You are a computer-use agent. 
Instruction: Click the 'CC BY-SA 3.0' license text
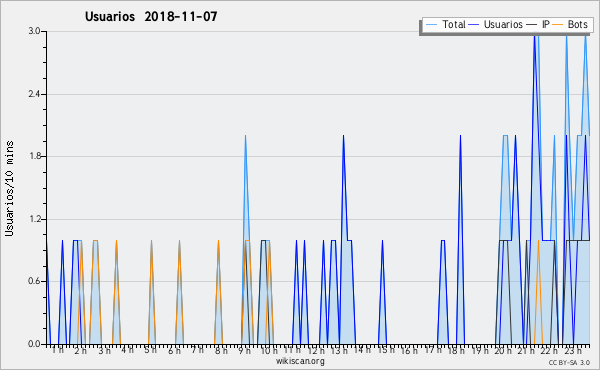569,362
